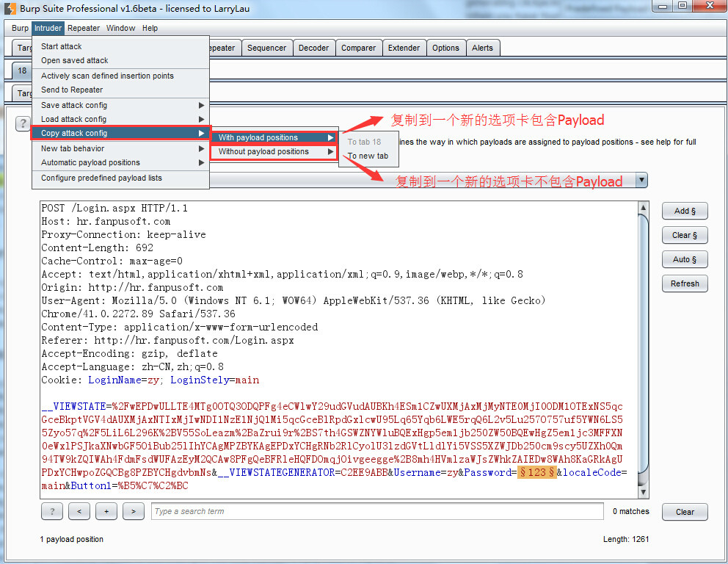Click the Referer header line

point(167,340)
